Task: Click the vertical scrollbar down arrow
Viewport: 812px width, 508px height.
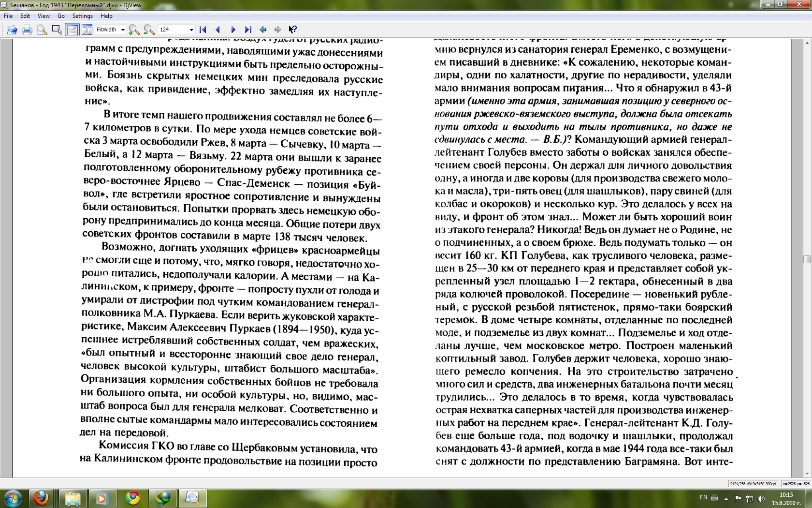Action: pos(806,474)
